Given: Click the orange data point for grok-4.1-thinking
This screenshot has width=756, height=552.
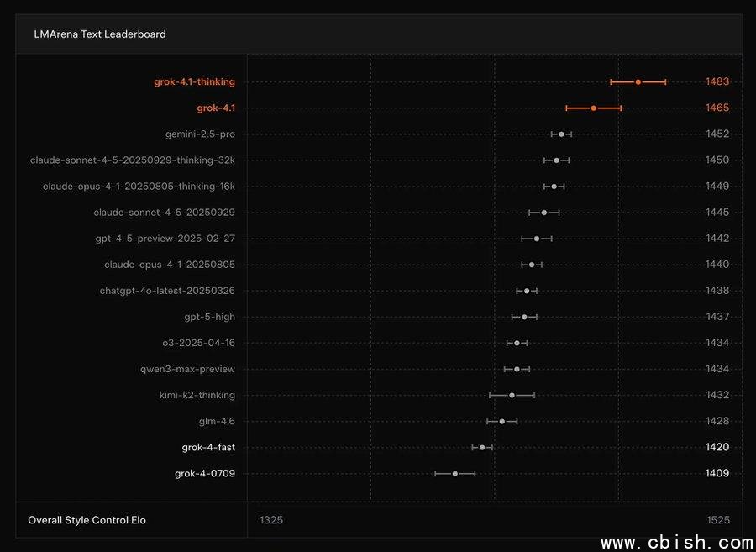Looking at the screenshot, I should point(638,82).
